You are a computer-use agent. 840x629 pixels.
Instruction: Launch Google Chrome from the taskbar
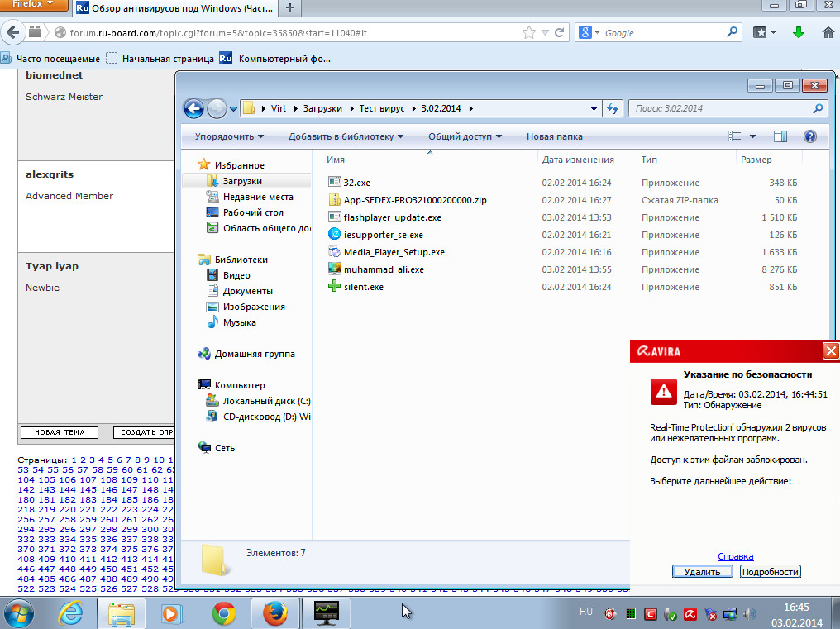[223, 613]
